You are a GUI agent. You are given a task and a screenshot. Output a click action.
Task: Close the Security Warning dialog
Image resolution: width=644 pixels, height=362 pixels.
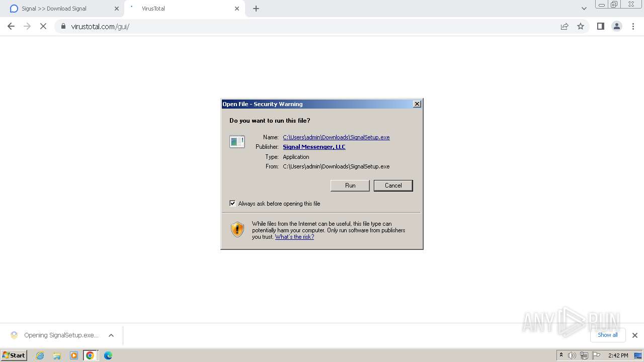pyautogui.click(x=417, y=104)
